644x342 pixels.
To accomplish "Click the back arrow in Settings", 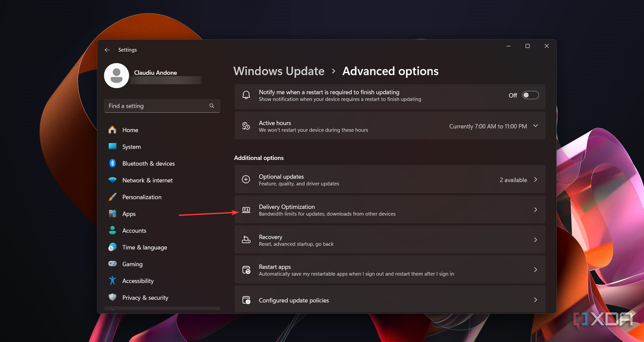I will pyautogui.click(x=107, y=50).
